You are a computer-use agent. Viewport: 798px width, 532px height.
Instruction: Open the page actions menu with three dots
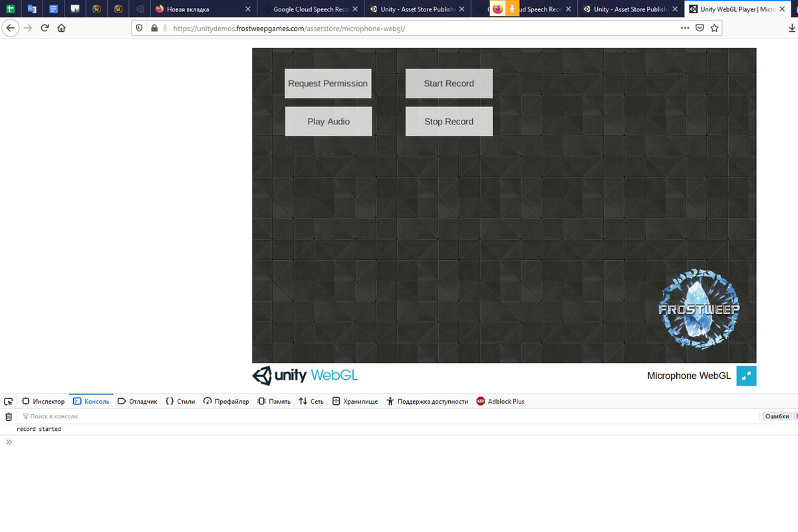tap(684, 28)
